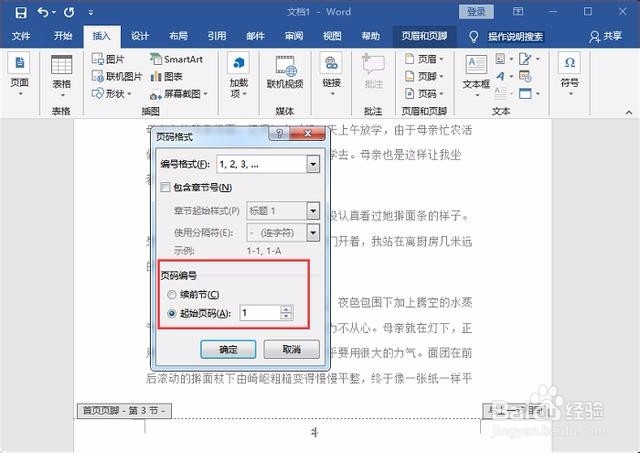Click the Redo icon in quick access
The width and height of the screenshot is (640, 453).
(69, 12)
